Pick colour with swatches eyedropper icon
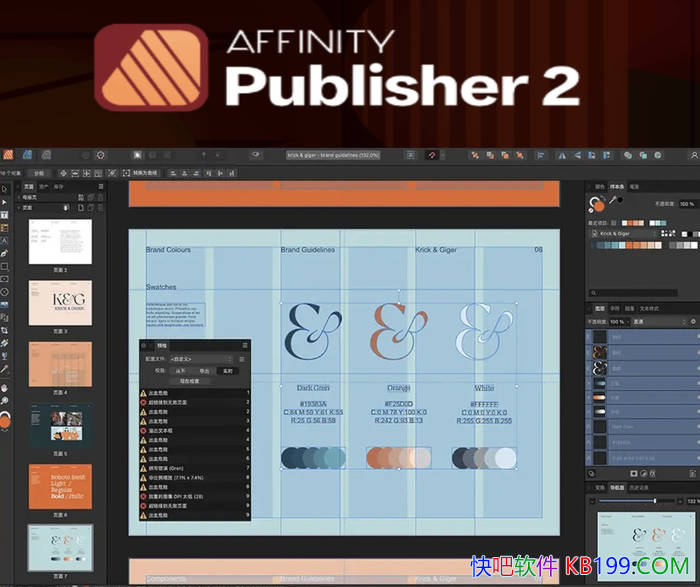700x587 pixels. (613, 200)
